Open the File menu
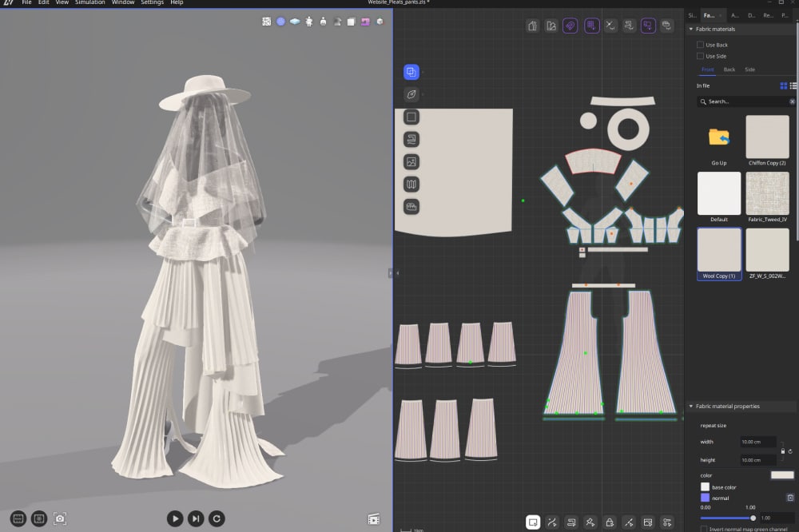The image size is (799, 532). point(26,2)
